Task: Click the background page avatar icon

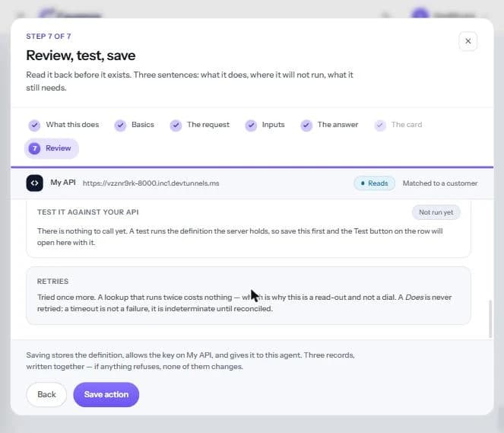Action: [x=420, y=14]
